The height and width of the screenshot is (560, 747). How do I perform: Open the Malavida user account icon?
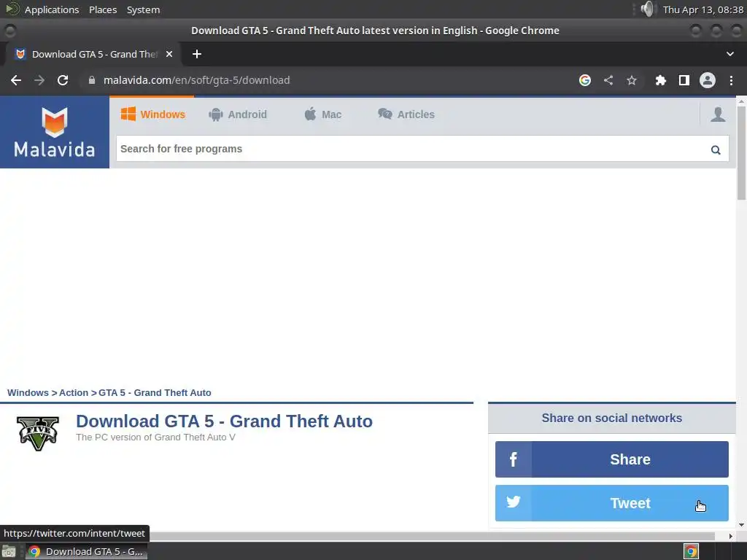coord(718,114)
